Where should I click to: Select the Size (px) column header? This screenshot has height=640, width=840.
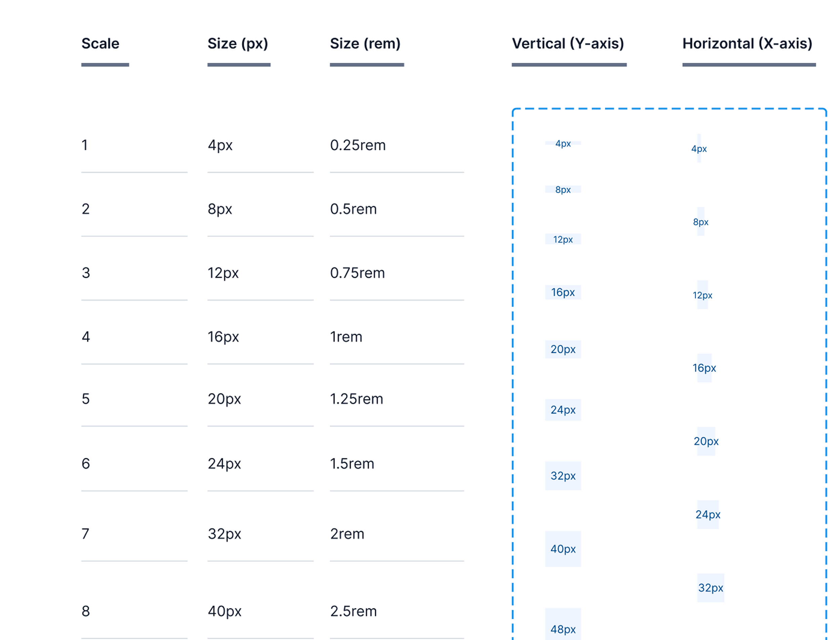[x=238, y=44]
